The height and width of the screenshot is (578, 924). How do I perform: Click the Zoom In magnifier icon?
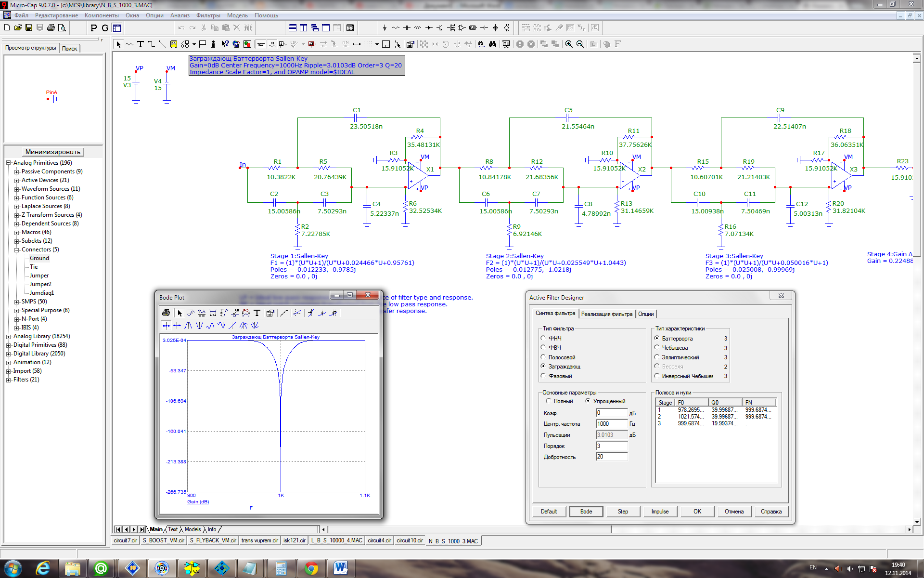pos(569,44)
